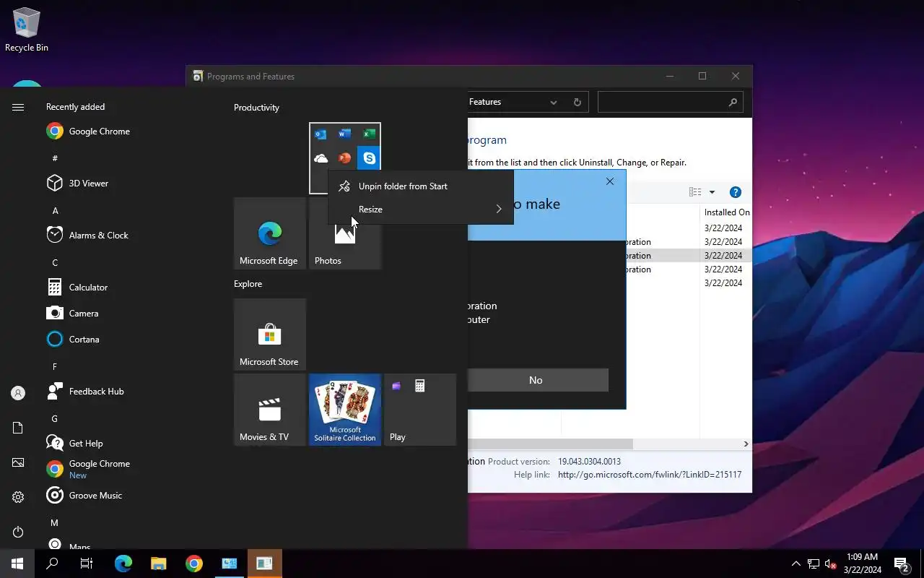This screenshot has height=578, width=924.
Task: Sort by Installed On column
Action: coord(726,212)
